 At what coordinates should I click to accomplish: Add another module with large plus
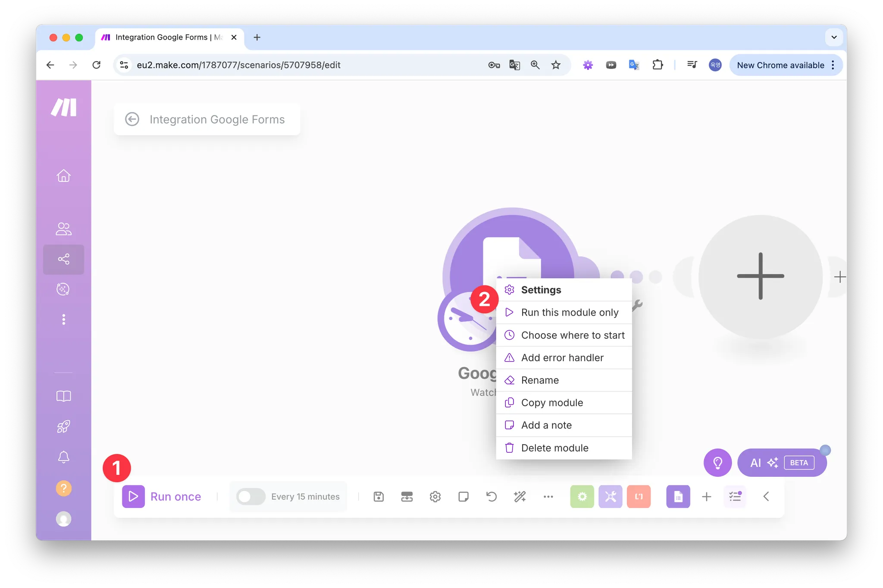pyautogui.click(x=760, y=276)
